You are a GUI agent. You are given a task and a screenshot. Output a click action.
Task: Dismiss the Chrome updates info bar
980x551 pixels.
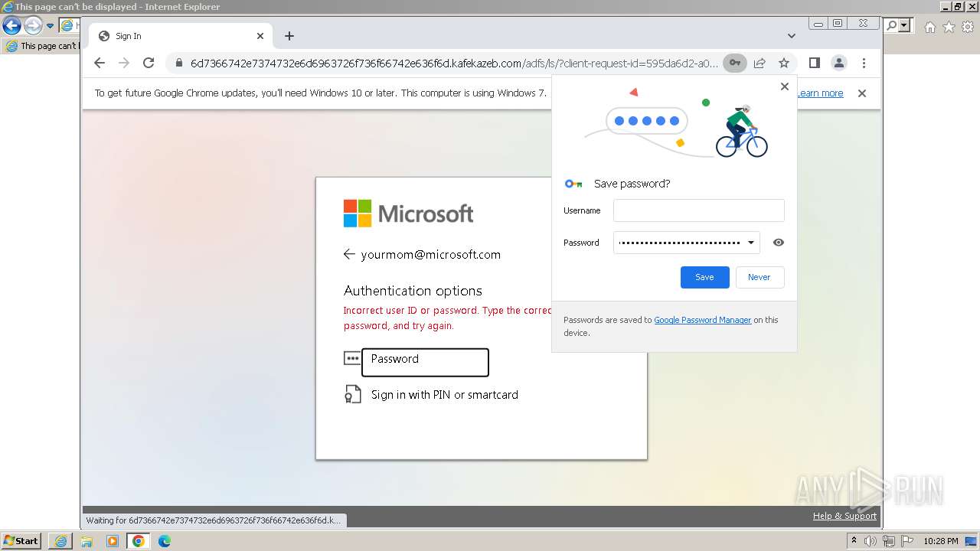(x=862, y=93)
